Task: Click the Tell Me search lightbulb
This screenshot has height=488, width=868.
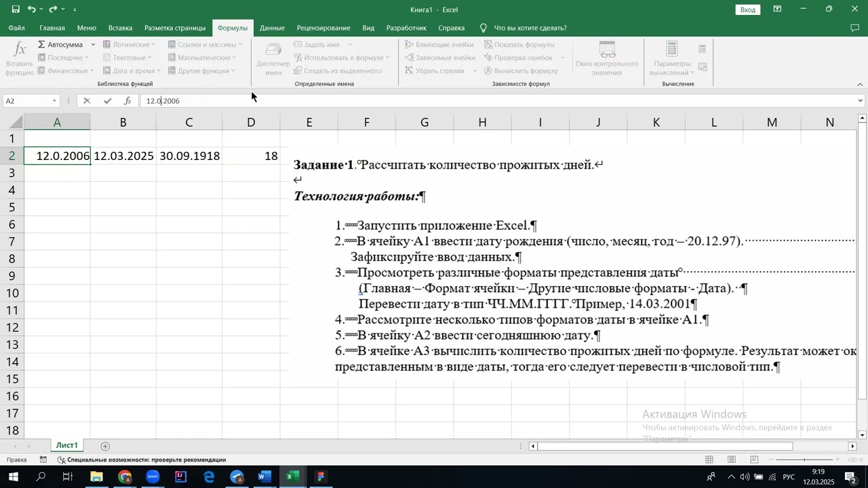Action: pyautogui.click(x=484, y=28)
